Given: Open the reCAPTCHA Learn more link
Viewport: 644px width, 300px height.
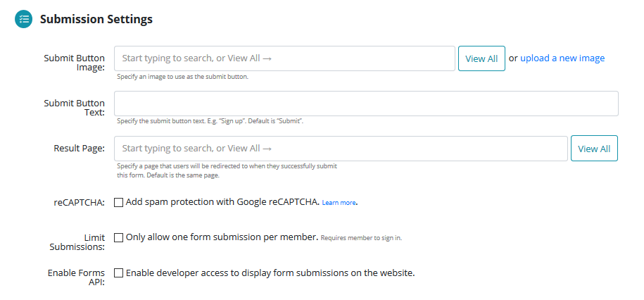Looking at the screenshot, I should pyautogui.click(x=339, y=203).
